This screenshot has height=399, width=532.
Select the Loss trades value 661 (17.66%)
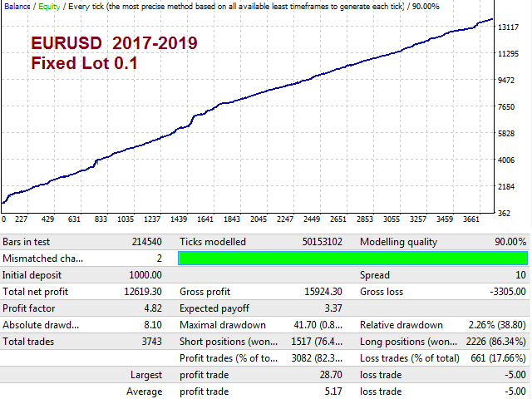pyautogui.click(x=499, y=358)
